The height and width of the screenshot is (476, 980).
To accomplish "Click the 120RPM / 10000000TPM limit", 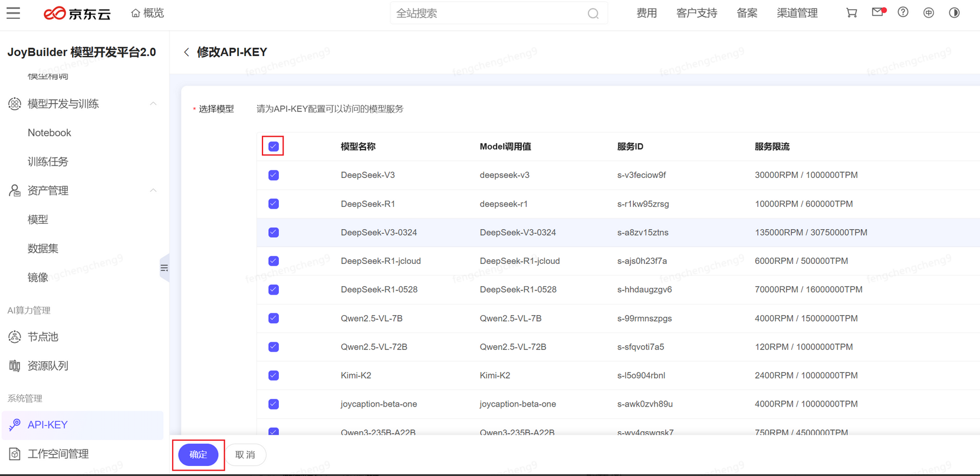I will click(804, 347).
